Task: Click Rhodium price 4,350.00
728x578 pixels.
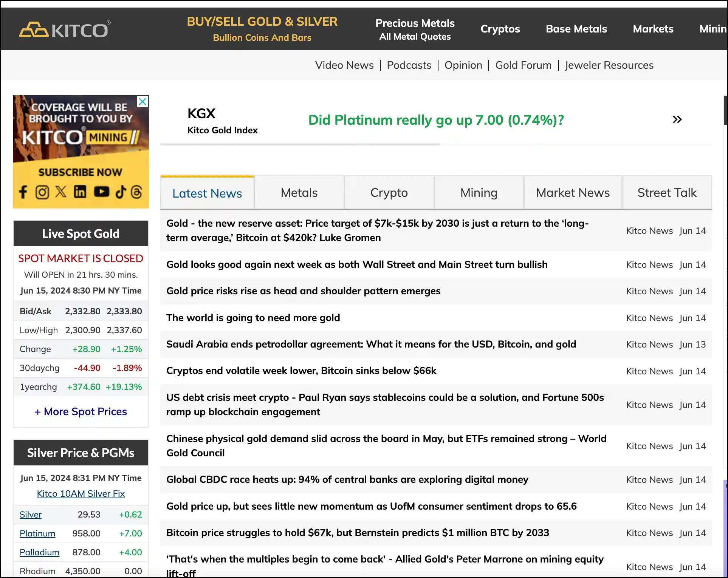Action: click(83, 571)
